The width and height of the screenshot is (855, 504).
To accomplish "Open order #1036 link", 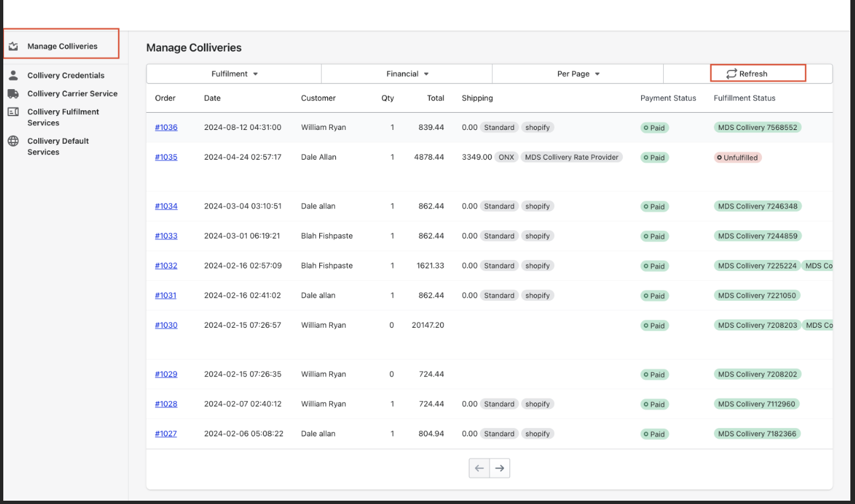I will [x=166, y=127].
